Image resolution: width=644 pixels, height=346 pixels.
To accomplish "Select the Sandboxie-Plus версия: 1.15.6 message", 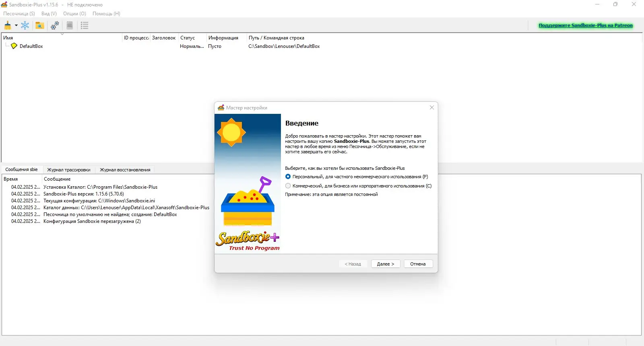I will 84,194.
